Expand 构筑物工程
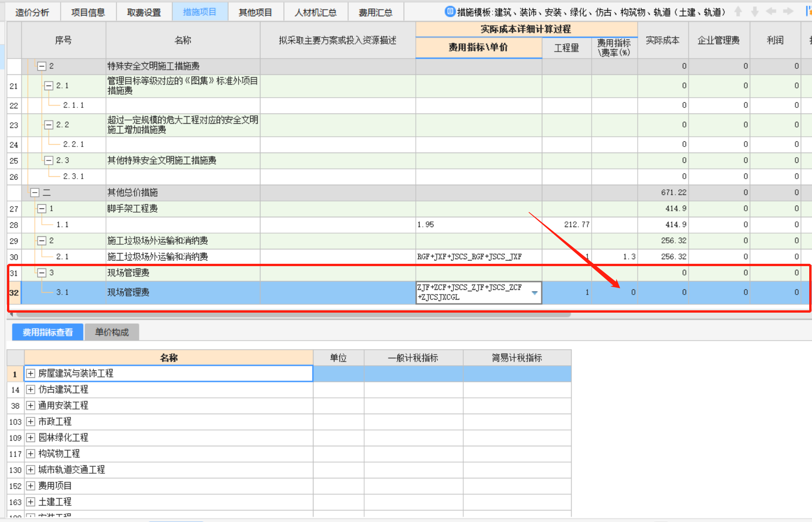Viewport: 812px width, 522px height. coord(31,454)
